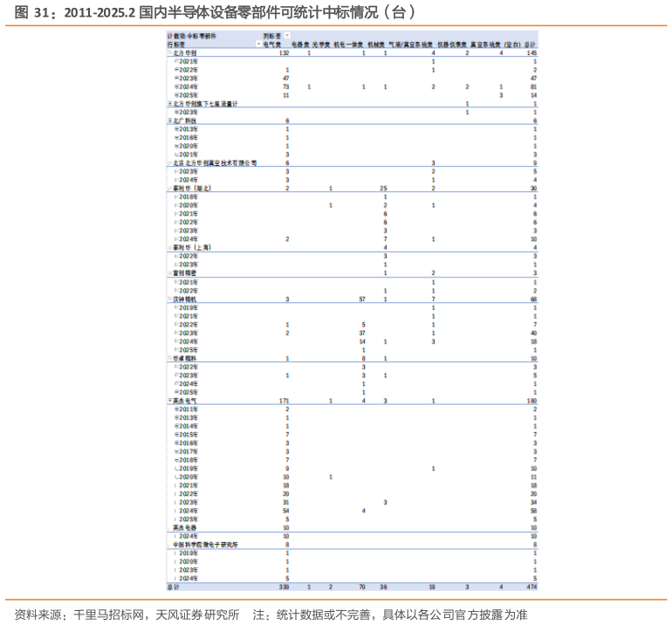Select the 北京北方华创真空技术有限公司 row label

click(x=215, y=163)
